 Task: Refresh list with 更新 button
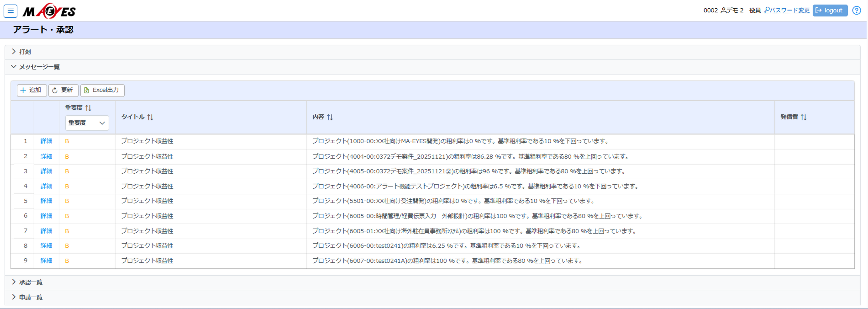pos(63,90)
